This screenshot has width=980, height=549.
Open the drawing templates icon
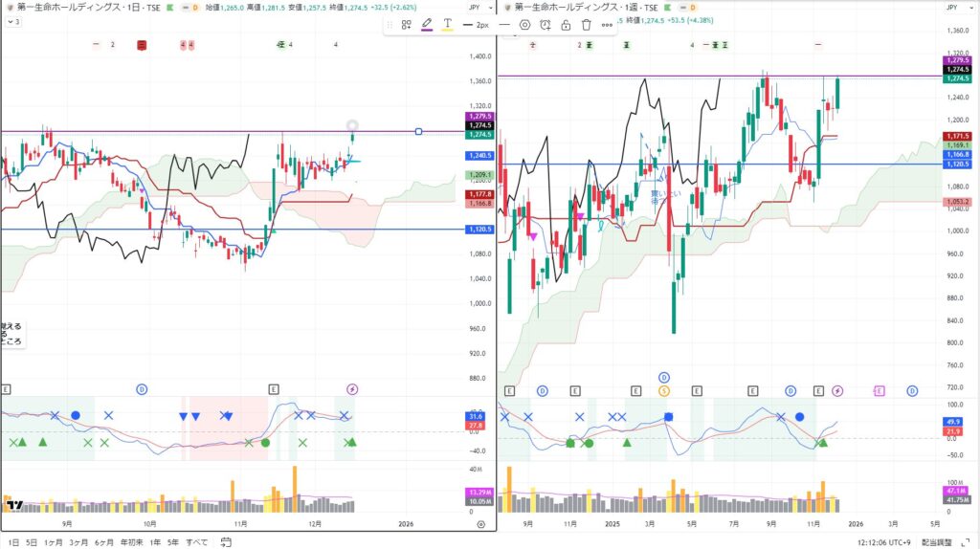coord(406,24)
